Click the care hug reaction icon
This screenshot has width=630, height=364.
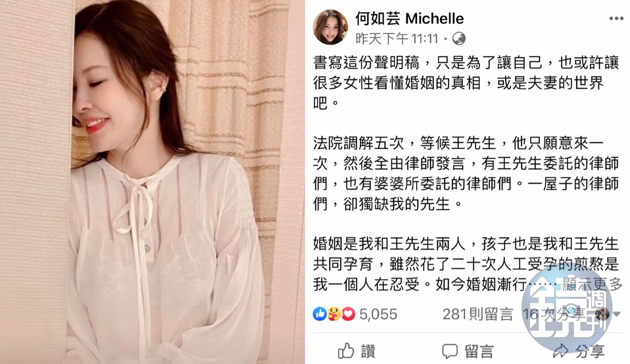[334, 314]
